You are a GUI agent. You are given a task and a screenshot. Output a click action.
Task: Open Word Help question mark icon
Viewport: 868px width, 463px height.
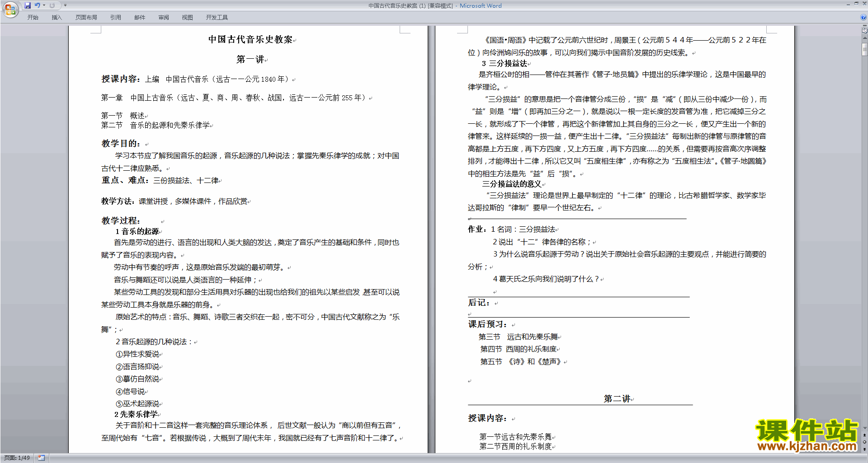[x=863, y=18]
